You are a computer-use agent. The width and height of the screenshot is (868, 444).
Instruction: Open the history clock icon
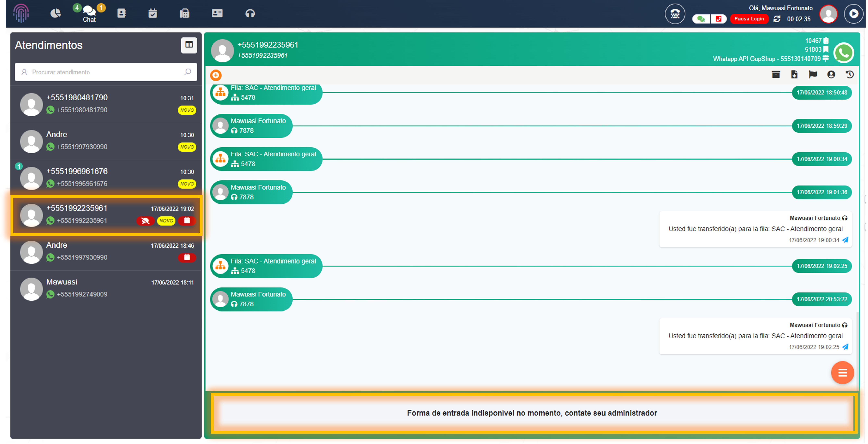click(850, 74)
